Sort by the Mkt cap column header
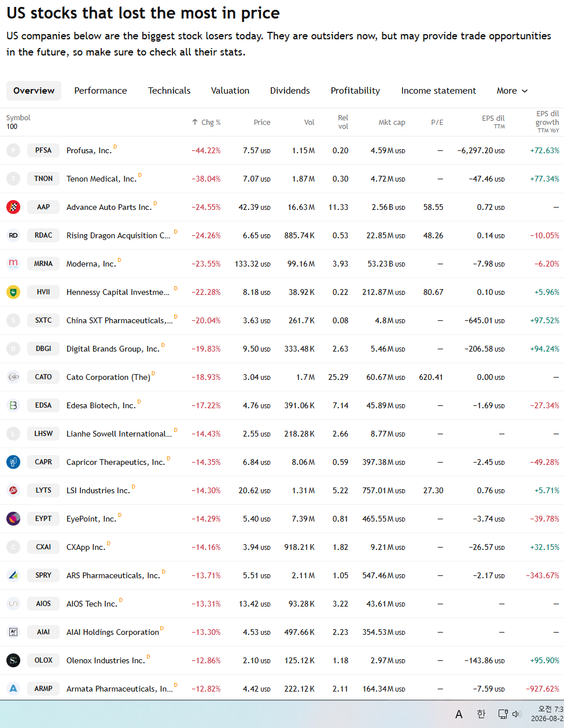This screenshot has height=728, width=564. (392, 123)
